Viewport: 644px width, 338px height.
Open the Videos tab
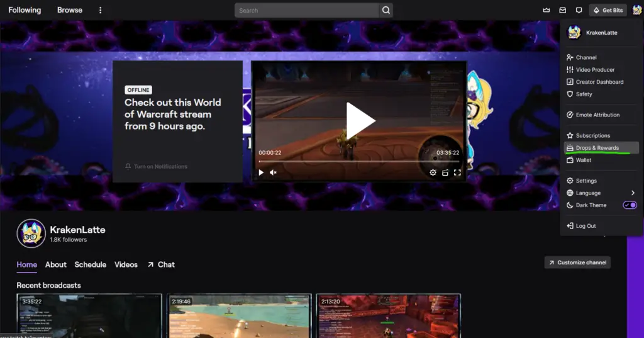point(126,265)
